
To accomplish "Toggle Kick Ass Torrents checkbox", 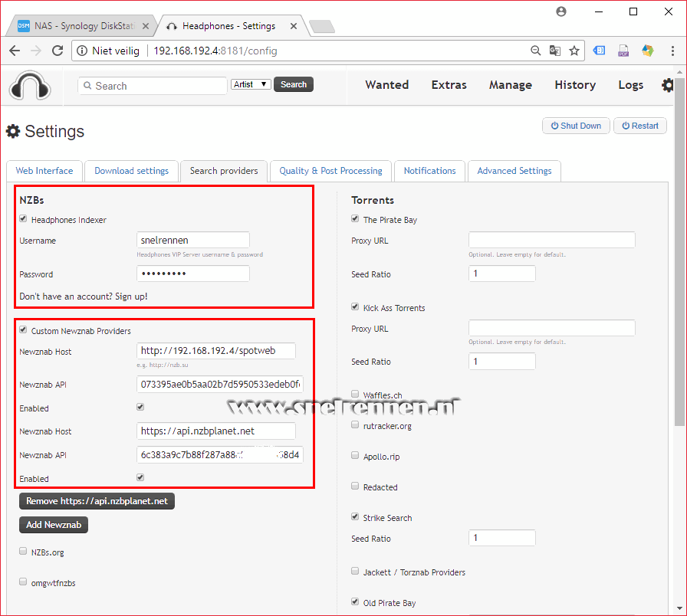I will [355, 307].
